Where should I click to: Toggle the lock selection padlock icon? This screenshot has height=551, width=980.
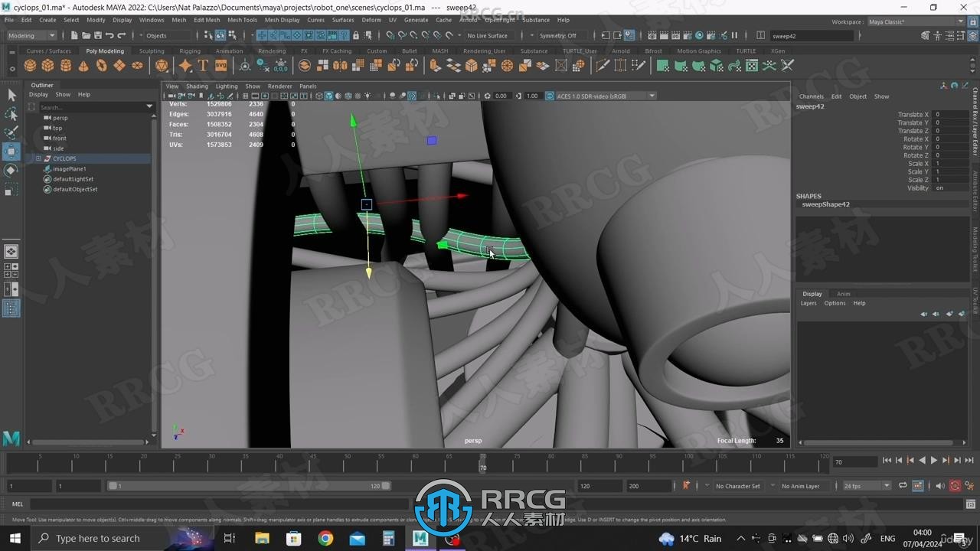356,35
